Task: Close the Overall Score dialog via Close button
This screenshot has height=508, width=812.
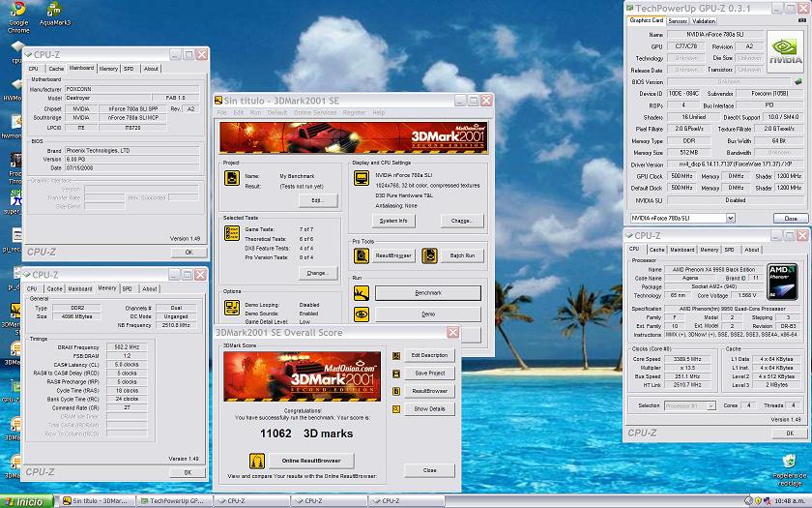Action: pos(429,470)
